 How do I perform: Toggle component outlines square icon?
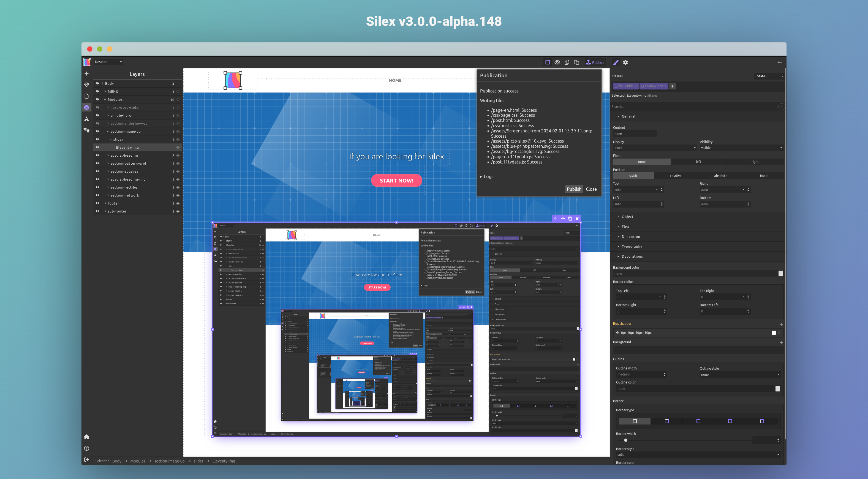548,62
